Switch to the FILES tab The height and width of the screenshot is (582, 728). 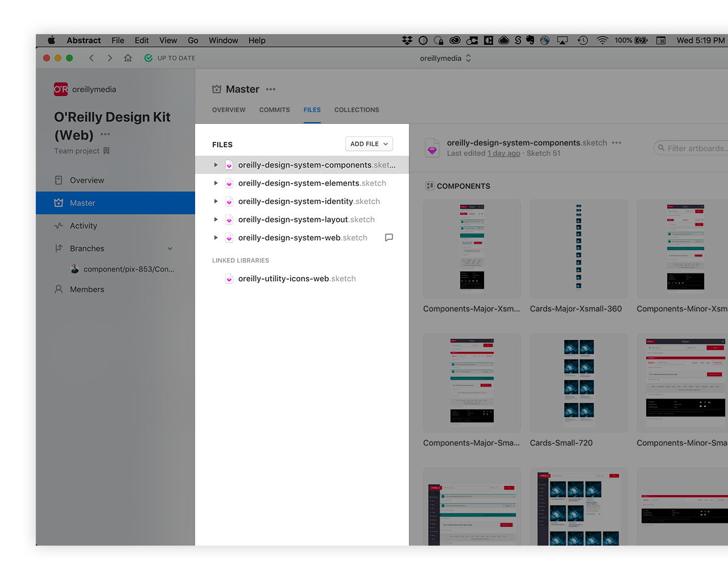click(312, 110)
